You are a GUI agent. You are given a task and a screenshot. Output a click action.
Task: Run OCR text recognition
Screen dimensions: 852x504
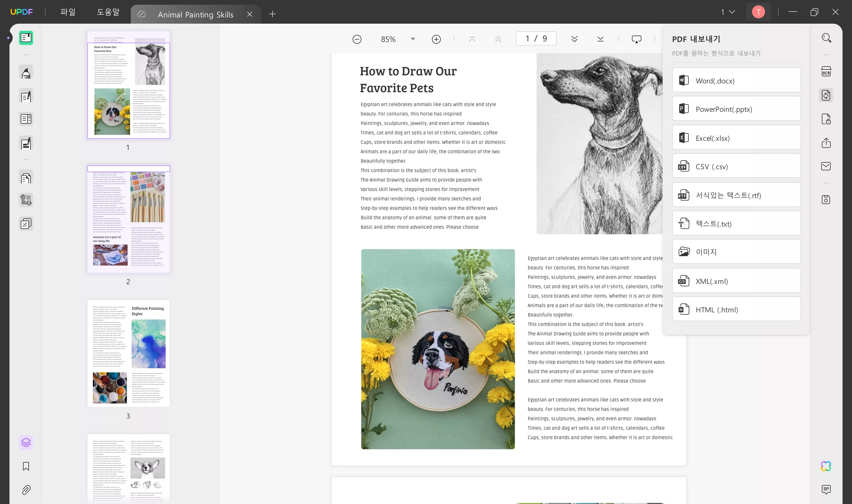[x=826, y=72]
